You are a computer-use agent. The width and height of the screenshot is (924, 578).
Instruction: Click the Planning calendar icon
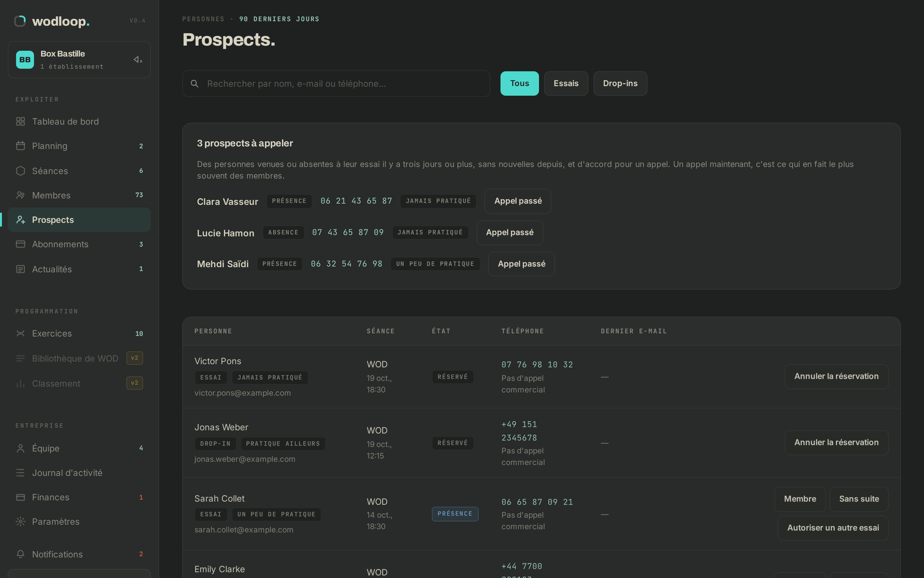(x=21, y=146)
